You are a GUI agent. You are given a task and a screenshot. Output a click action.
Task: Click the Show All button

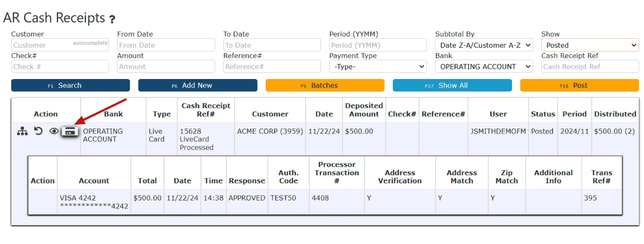[x=452, y=85]
